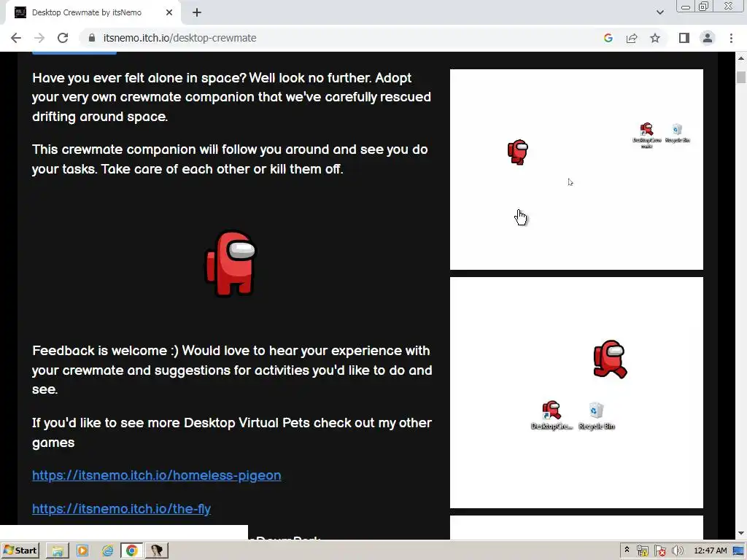This screenshot has height=560, width=747.
Task: View site info via lock icon
Action: tap(91, 38)
